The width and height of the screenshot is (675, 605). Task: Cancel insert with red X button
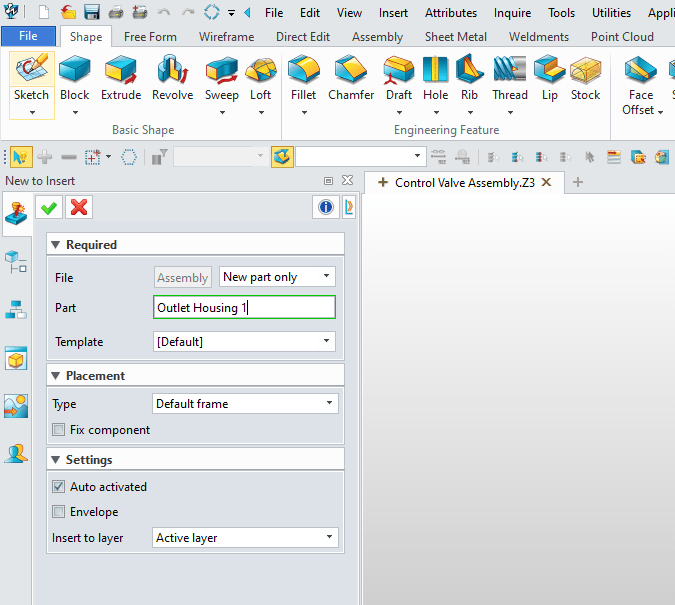point(79,207)
